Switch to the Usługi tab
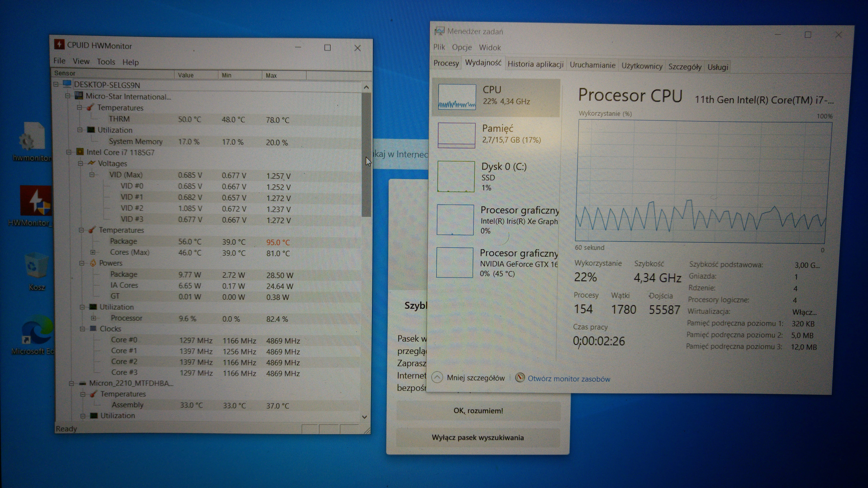868x488 pixels. pos(718,67)
